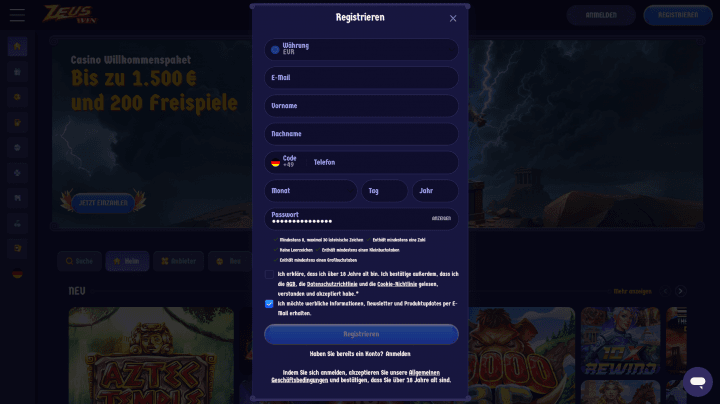720x404 pixels.
Task: Open the hamburger menu icon
Action: coord(17,15)
